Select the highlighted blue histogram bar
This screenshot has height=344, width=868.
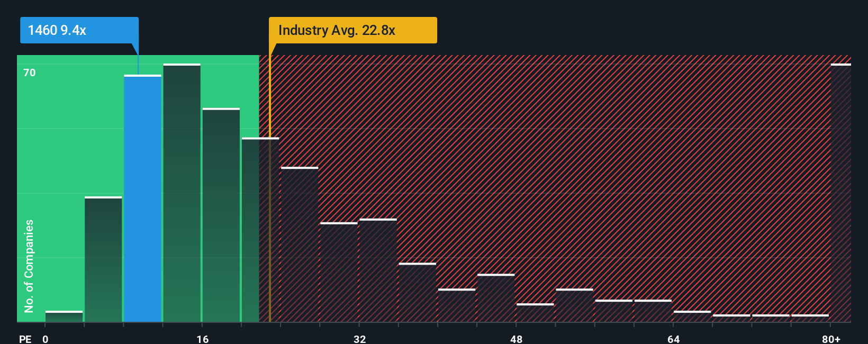[x=142, y=198]
